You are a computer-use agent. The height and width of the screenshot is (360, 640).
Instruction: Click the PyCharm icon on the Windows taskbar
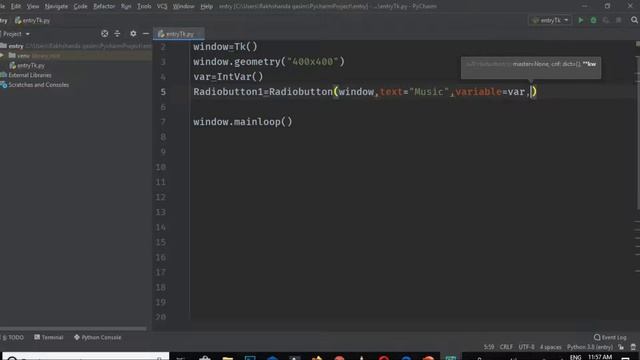click(451, 358)
